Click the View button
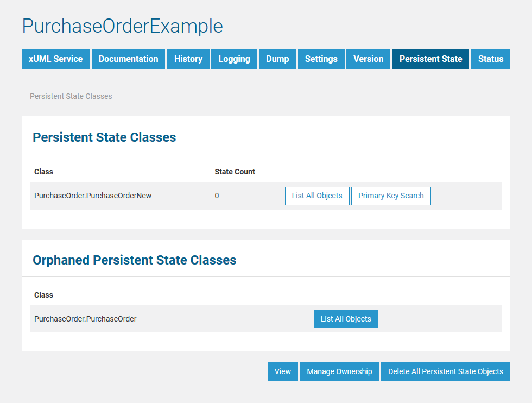Image resolution: width=532 pixels, height=403 pixels. (x=282, y=371)
